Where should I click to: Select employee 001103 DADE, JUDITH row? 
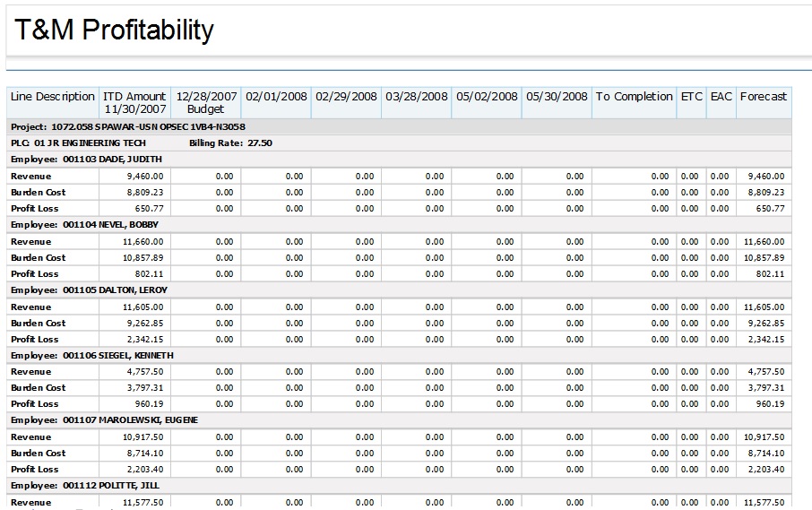point(86,160)
